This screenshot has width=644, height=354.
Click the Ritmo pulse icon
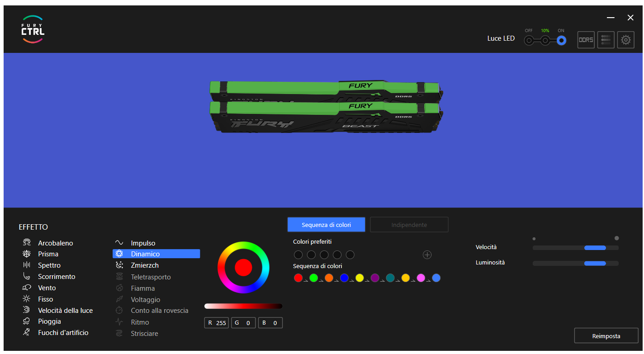coord(119,322)
